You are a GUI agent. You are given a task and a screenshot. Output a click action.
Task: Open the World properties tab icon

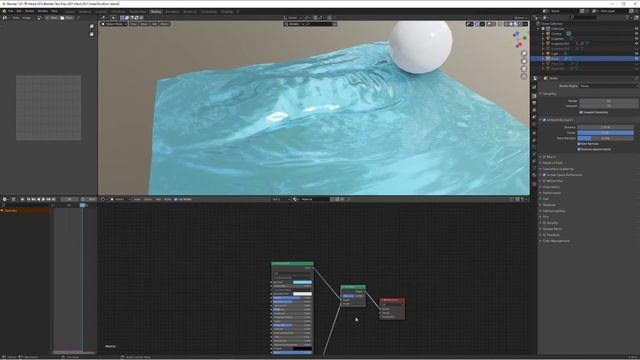click(x=534, y=124)
